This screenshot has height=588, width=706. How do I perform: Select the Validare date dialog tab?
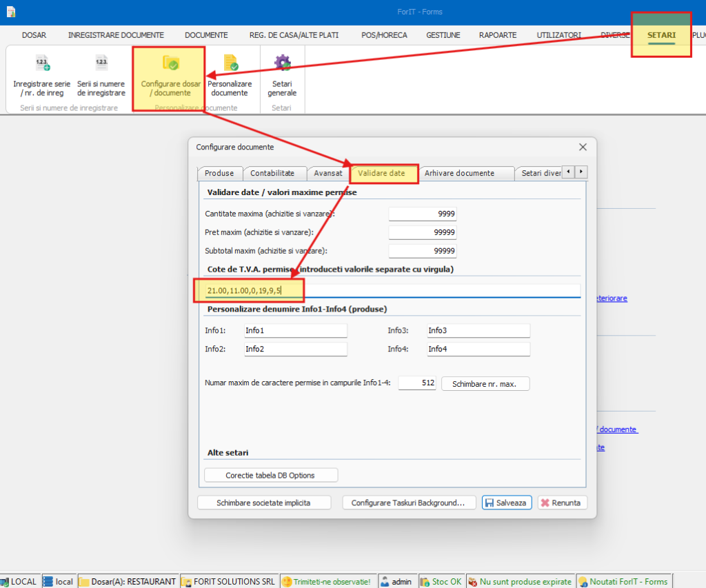click(x=382, y=173)
